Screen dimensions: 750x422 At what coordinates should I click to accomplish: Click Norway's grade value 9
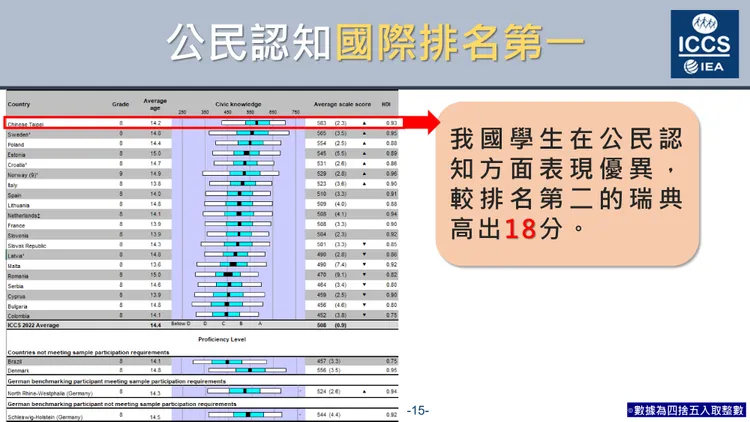tap(121, 174)
